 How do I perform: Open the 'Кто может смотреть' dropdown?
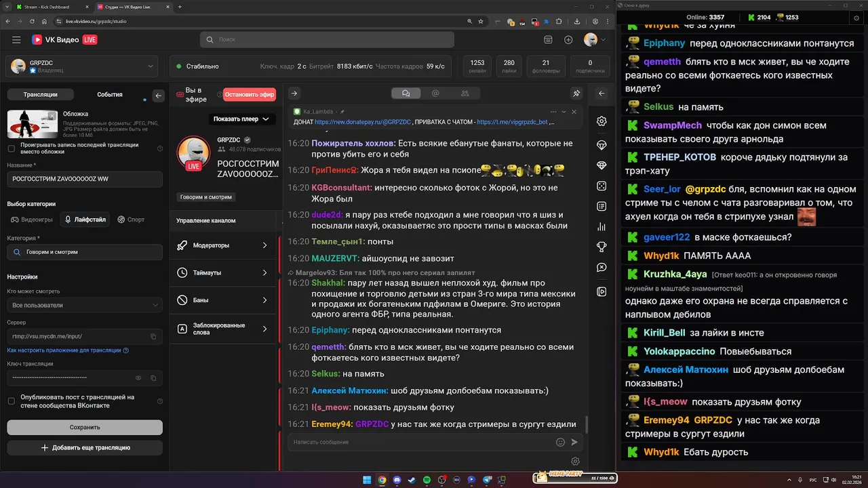point(85,305)
